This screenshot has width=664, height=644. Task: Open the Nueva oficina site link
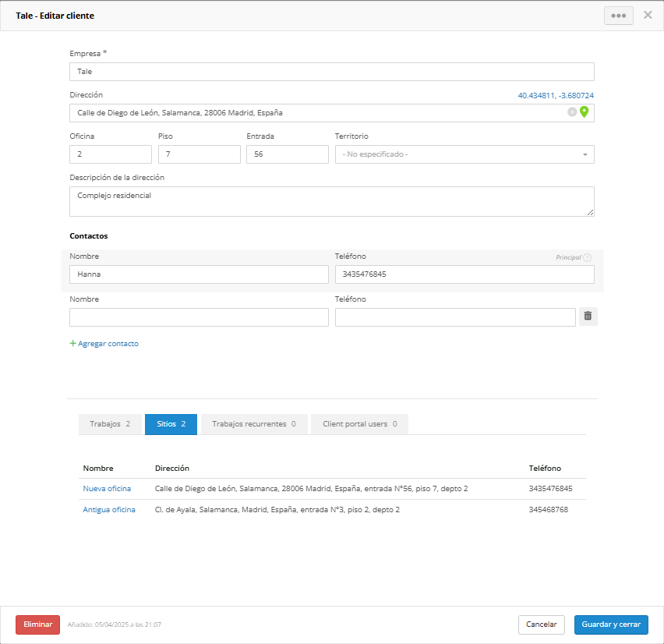pos(107,489)
